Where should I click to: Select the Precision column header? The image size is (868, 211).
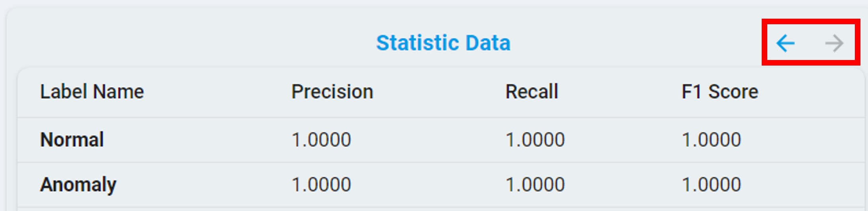click(332, 92)
